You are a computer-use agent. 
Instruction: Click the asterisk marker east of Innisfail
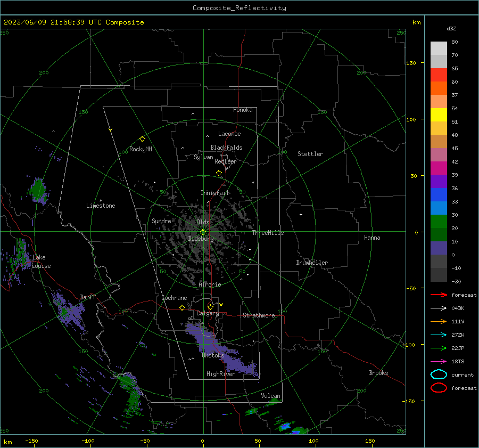pyautogui.click(x=253, y=183)
